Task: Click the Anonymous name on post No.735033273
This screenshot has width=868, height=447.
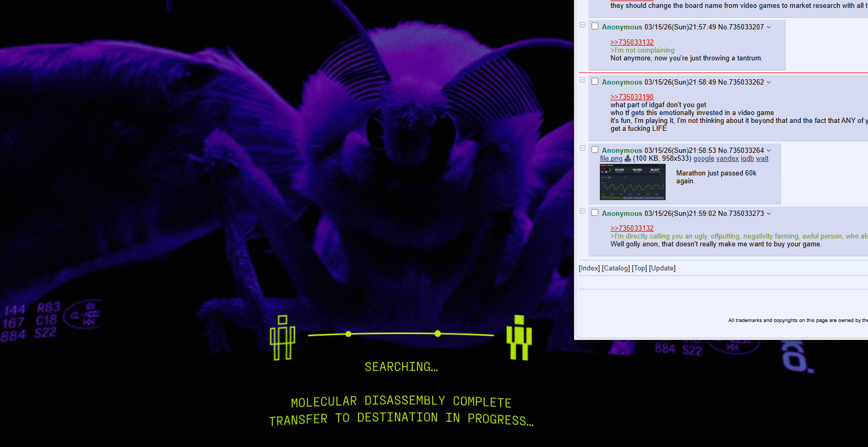Action: (622, 213)
